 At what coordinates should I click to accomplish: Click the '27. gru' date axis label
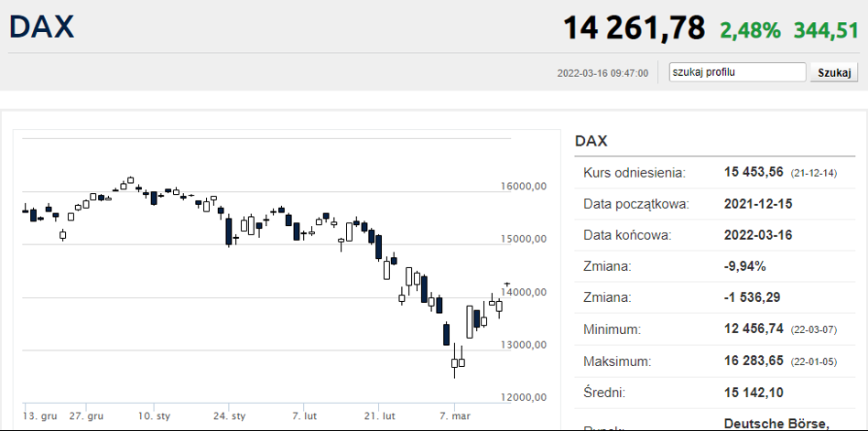(88, 415)
